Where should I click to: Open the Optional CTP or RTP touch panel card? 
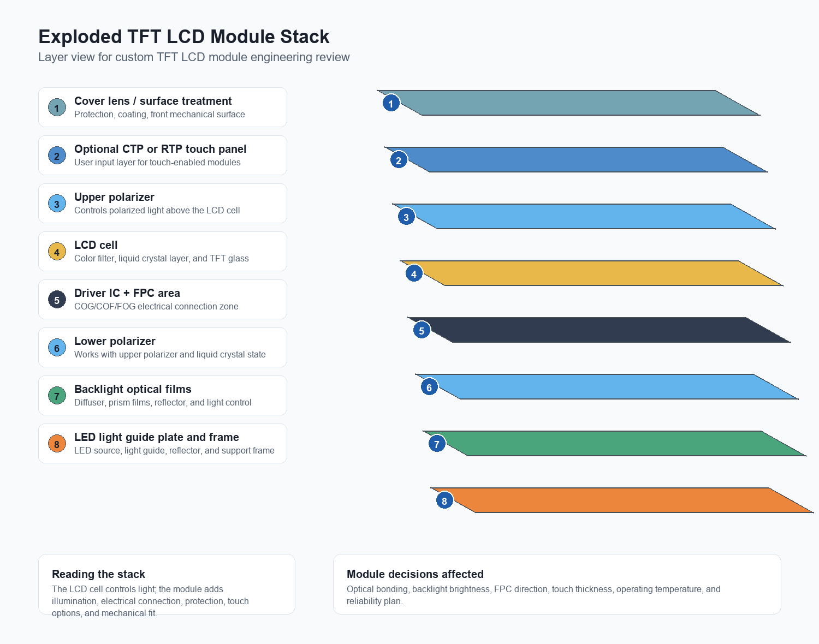pyautogui.click(x=163, y=156)
